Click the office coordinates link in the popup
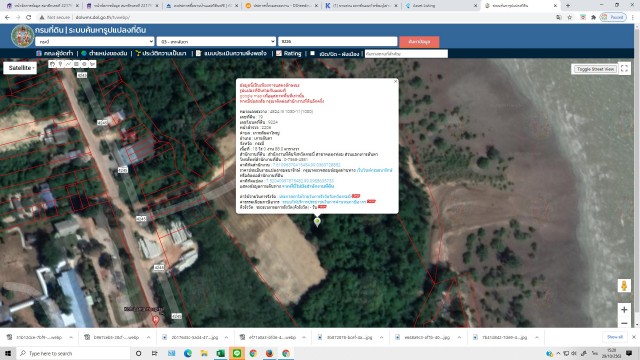The height and width of the screenshot is (360, 640). click(x=306, y=165)
